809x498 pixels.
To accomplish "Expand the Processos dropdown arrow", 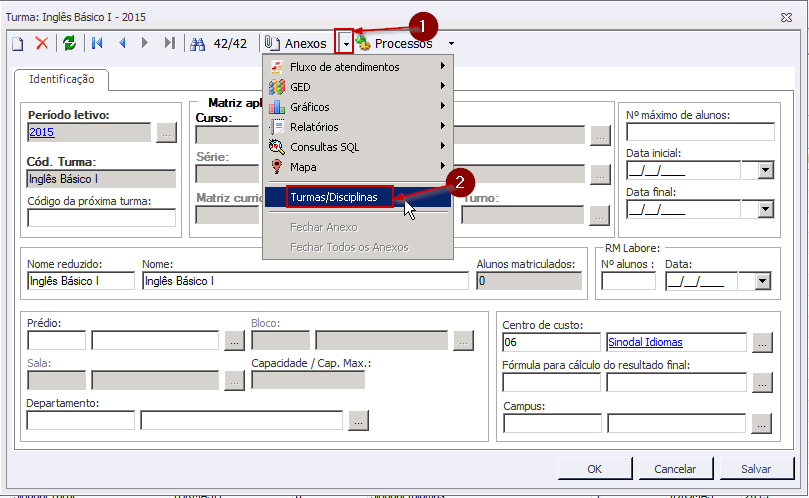I will point(451,44).
